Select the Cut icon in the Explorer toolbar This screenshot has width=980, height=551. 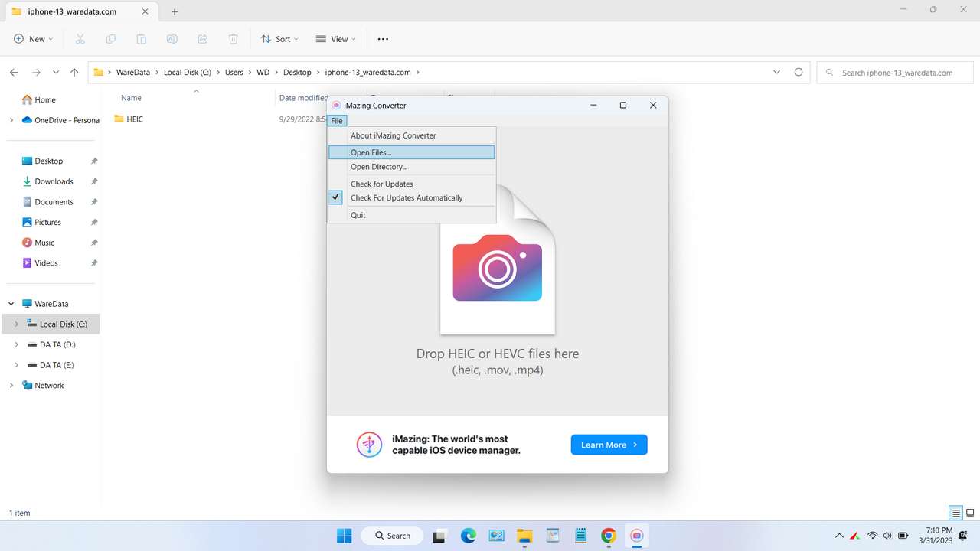(80, 38)
